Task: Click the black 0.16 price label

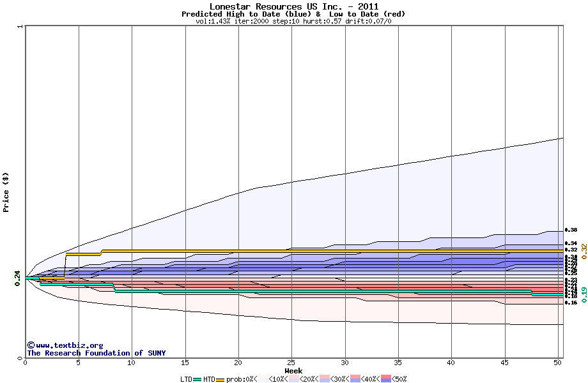Action: [x=571, y=303]
